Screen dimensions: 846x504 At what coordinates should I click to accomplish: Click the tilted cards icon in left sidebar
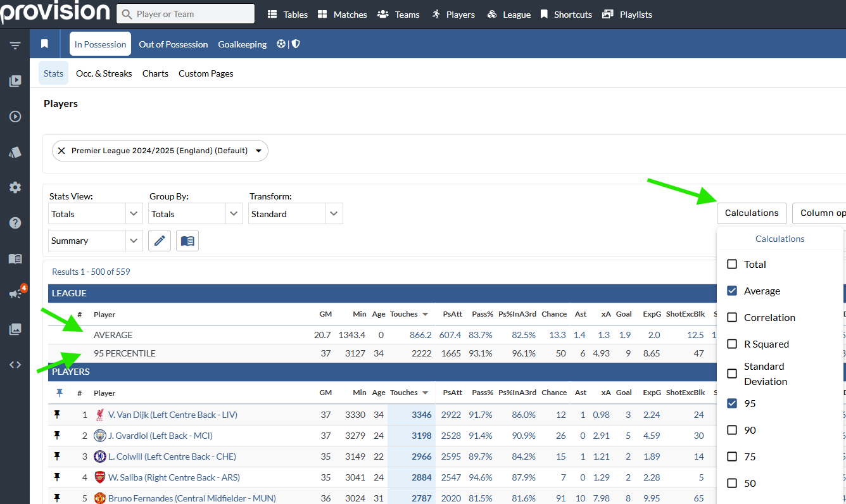point(15,152)
